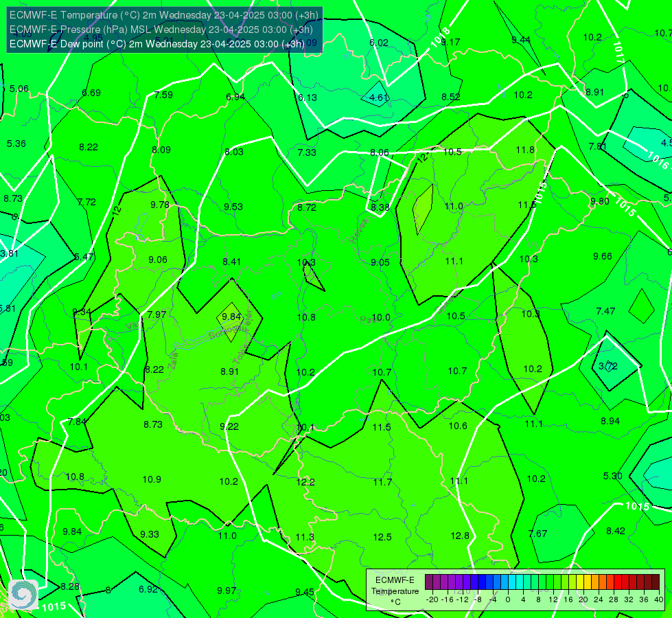672x618 pixels.
Task: Click the 8.72 temperature value
Action: pos(307,207)
